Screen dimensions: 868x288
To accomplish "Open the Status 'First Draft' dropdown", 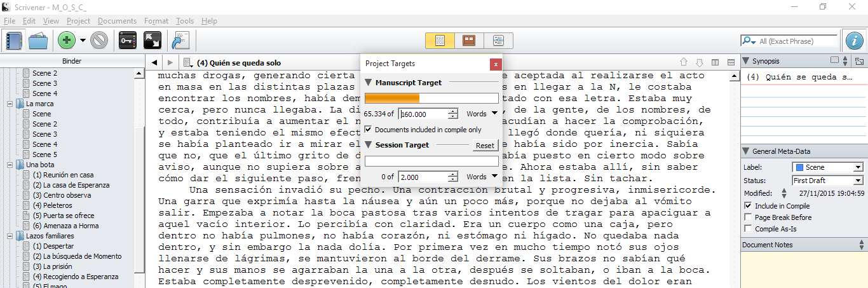I will [x=827, y=181].
